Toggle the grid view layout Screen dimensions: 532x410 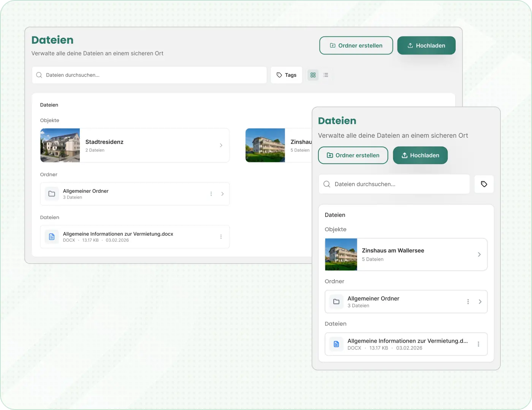pyautogui.click(x=313, y=75)
